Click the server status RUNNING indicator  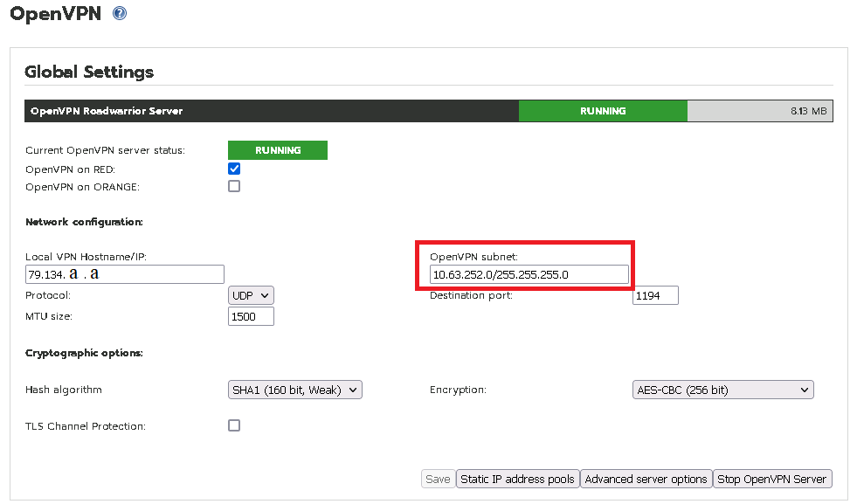tap(278, 150)
